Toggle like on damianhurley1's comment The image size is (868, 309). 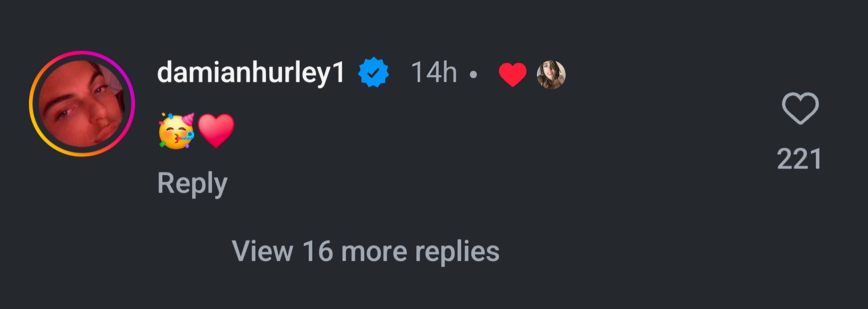pyautogui.click(x=800, y=108)
